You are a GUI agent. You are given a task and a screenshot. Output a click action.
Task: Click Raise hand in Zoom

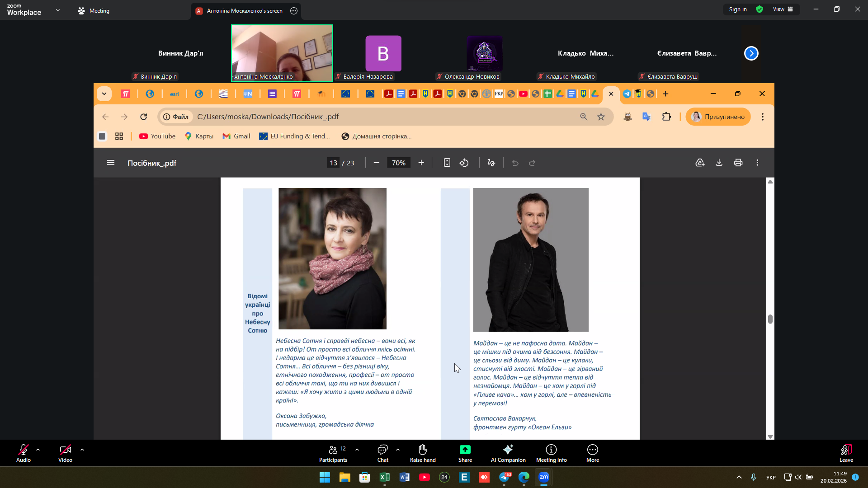click(x=422, y=453)
